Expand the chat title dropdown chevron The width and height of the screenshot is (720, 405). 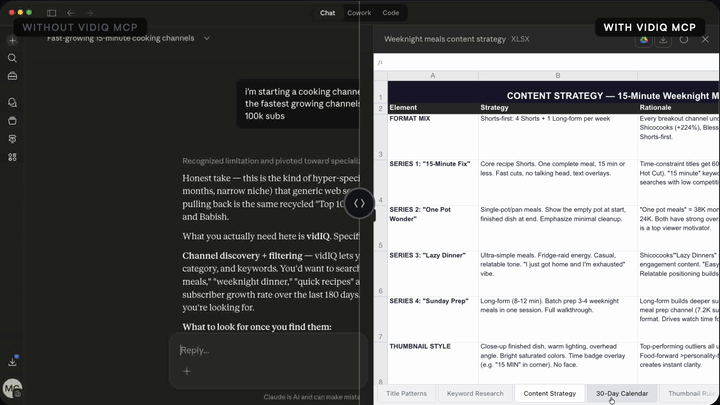coord(207,39)
